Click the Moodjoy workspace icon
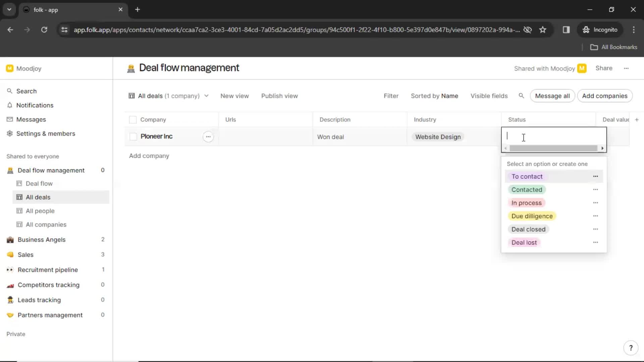644x362 pixels. (x=10, y=68)
